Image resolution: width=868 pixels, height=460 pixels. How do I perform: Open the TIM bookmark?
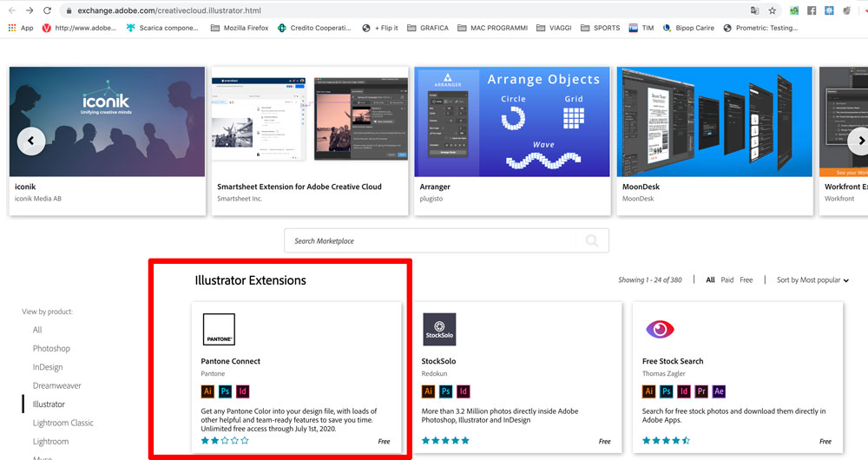point(641,28)
